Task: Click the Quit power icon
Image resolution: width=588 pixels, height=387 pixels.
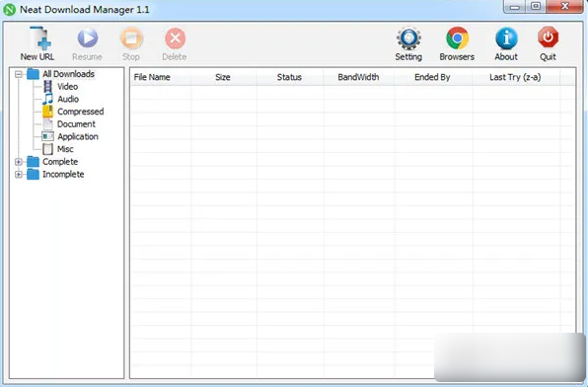Action: [548, 38]
